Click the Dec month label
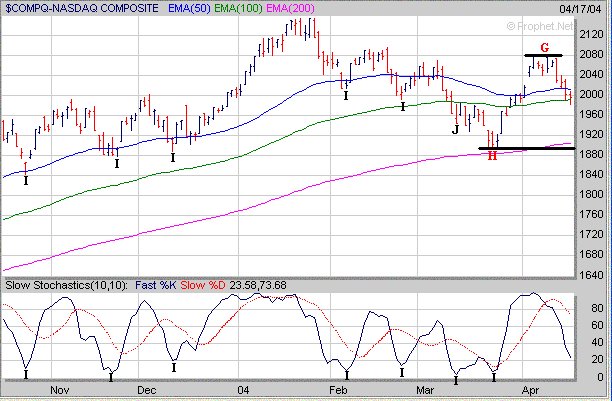 pos(147,390)
